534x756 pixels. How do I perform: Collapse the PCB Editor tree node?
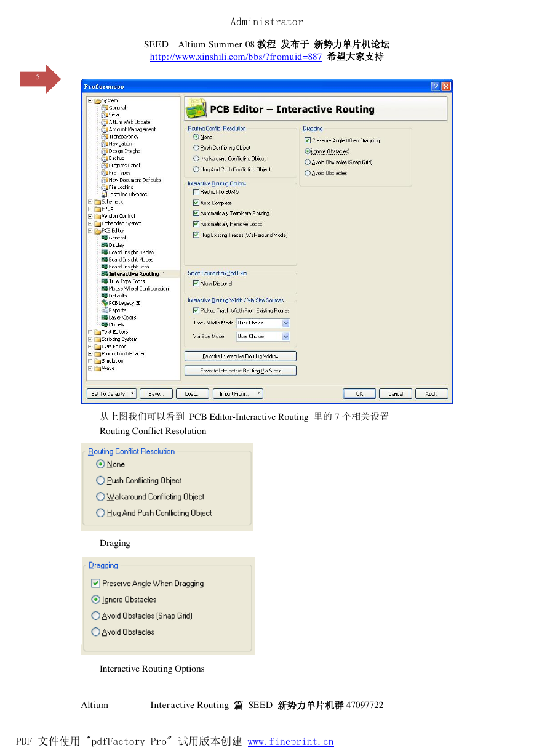pyautogui.click(x=90, y=231)
